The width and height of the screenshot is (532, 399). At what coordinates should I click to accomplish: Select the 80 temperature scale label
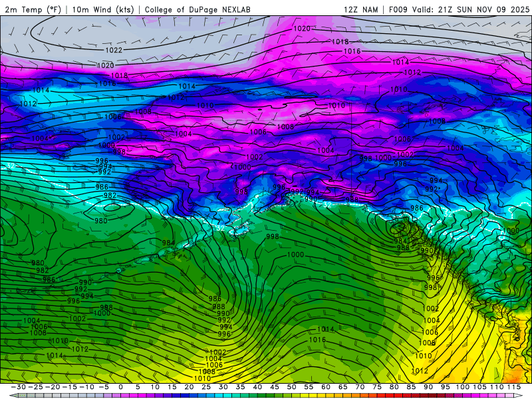coord(394,387)
